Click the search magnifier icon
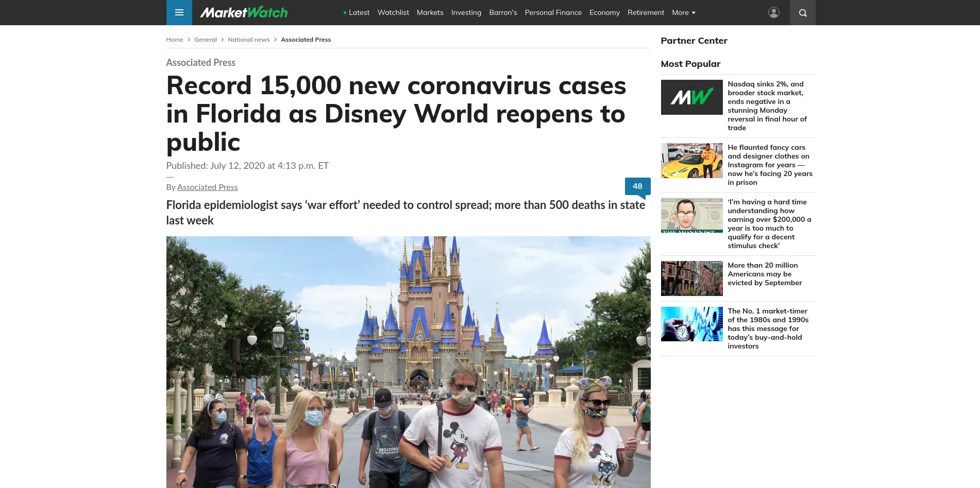 pyautogui.click(x=802, y=12)
